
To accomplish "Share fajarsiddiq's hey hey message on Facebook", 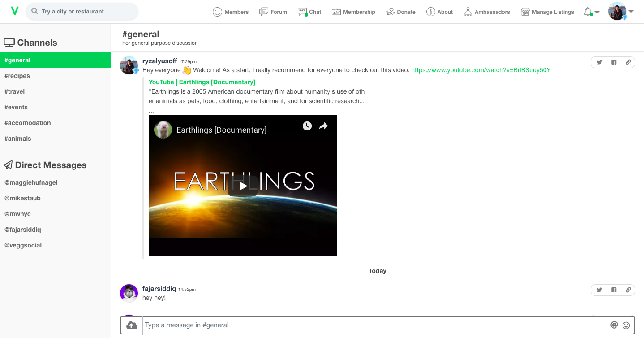I will 614,290.
